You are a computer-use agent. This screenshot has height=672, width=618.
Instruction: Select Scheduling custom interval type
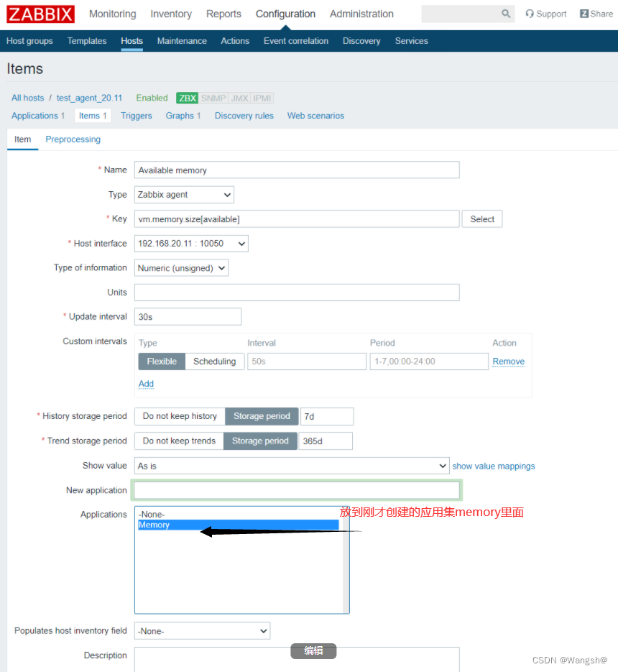click(x=214, y=362)
